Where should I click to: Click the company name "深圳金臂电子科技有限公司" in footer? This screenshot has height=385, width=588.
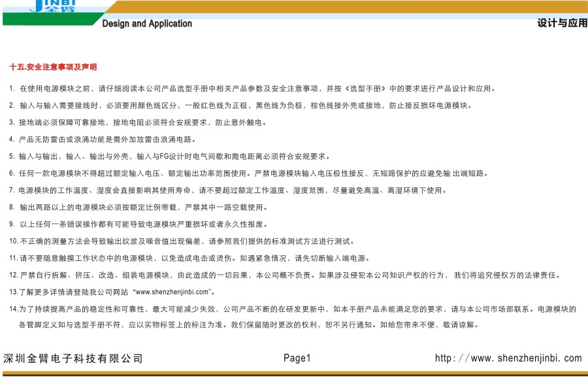click(x=73, y=359)
